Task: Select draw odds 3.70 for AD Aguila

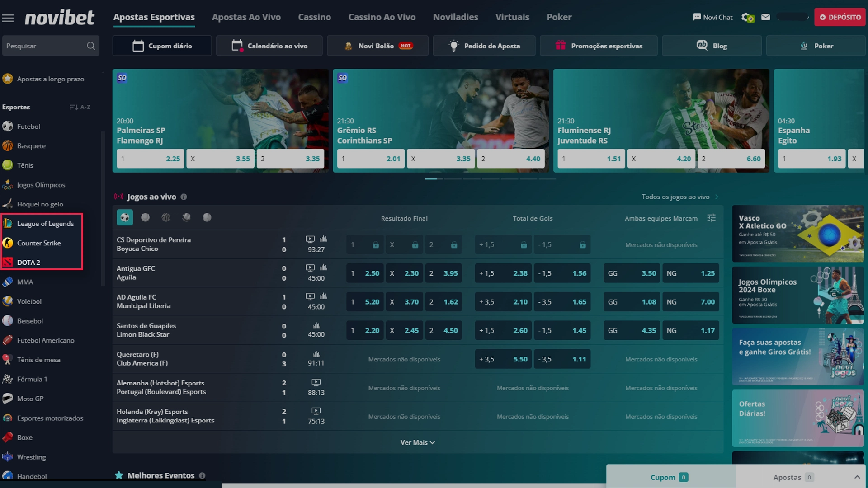Action: point(404,302)
